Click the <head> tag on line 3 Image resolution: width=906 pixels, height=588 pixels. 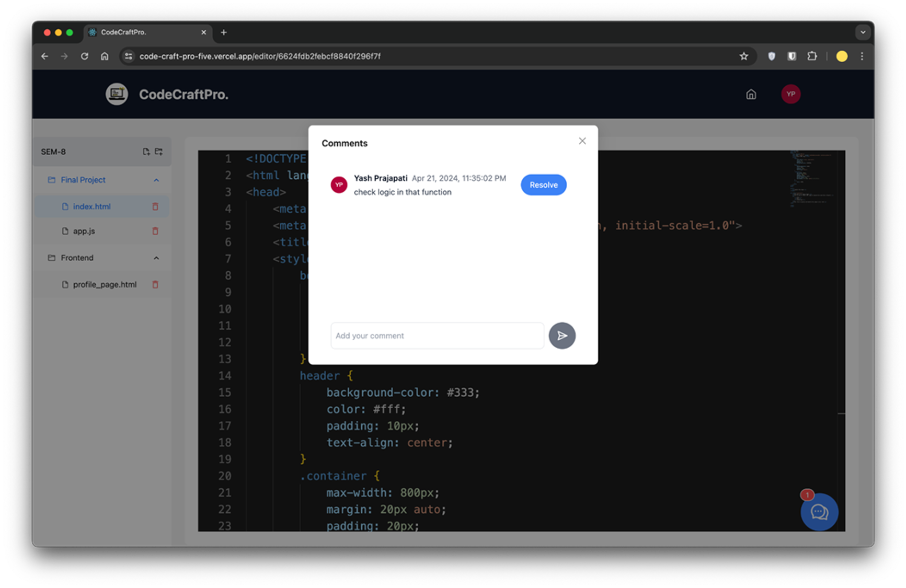[266, 192]
